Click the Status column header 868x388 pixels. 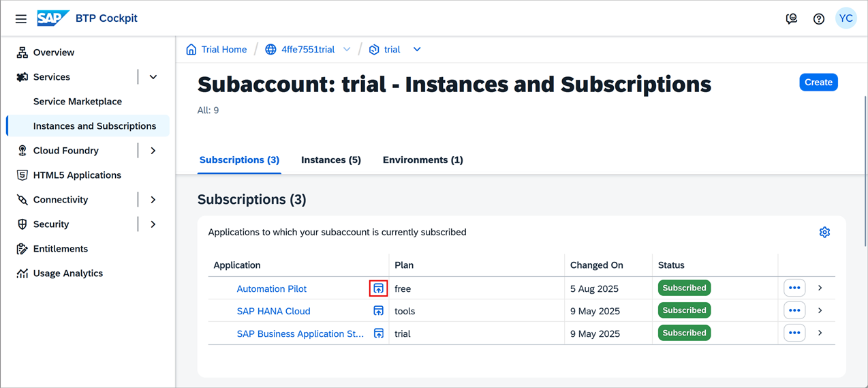click(671, 265)
